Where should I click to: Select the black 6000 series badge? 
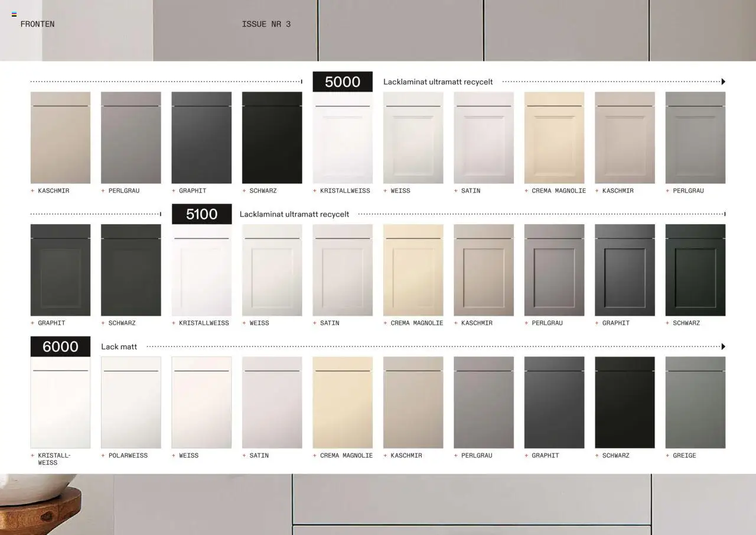(60, 346)
